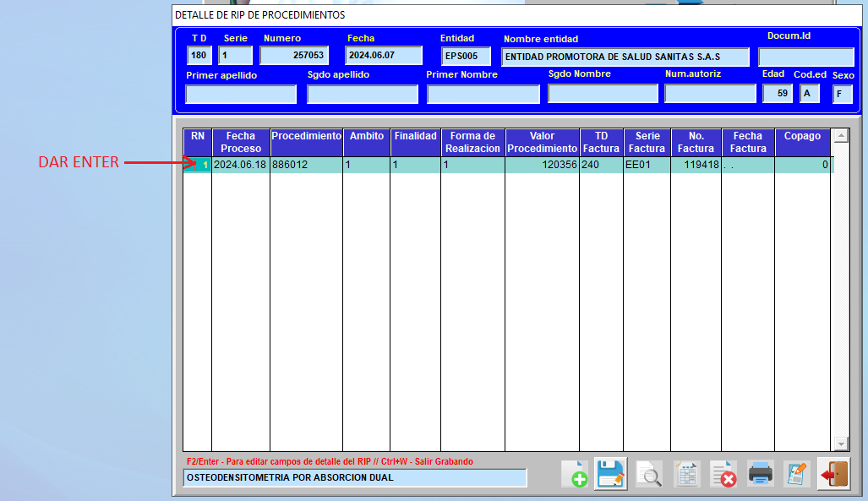
Task: Click the save with pencil diskette icon
Action: 610,474
